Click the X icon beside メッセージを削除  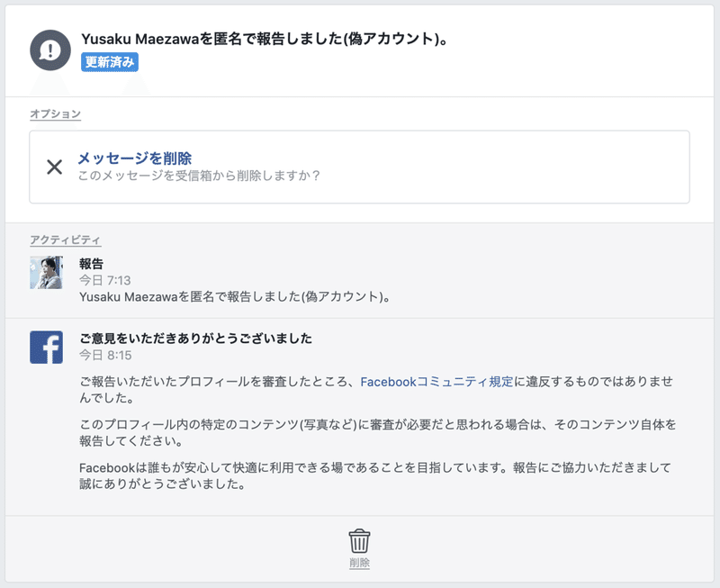coord(55,167)
